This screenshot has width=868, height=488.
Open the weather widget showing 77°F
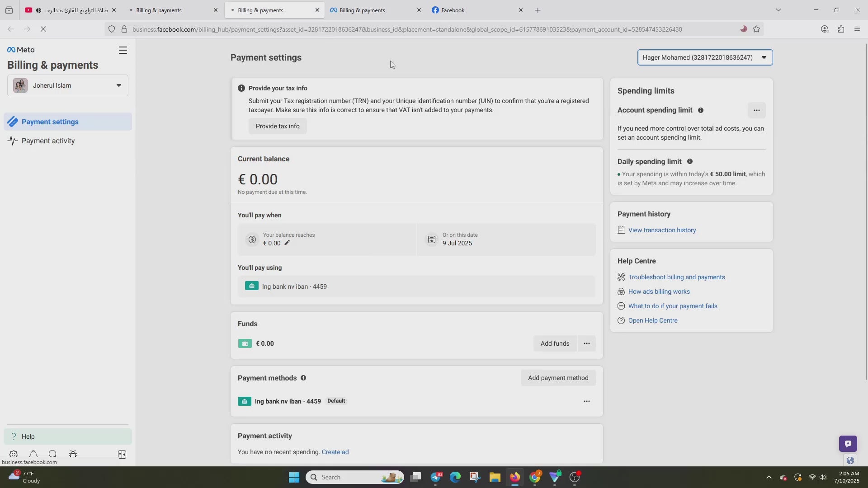point(25,477)
